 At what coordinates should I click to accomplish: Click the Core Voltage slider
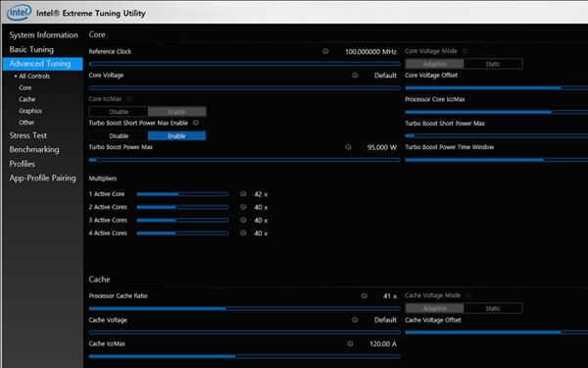click(244, 88)
